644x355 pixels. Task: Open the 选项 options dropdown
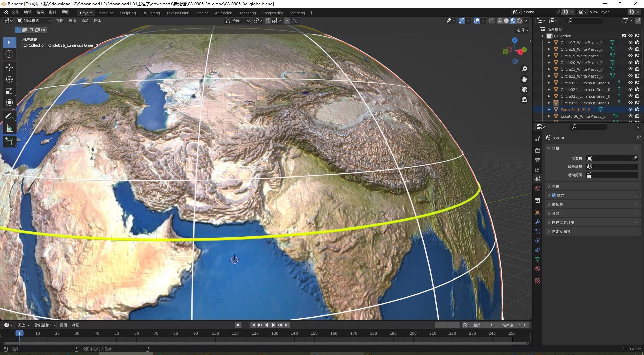pyautogui.click(x=522, y=30)
